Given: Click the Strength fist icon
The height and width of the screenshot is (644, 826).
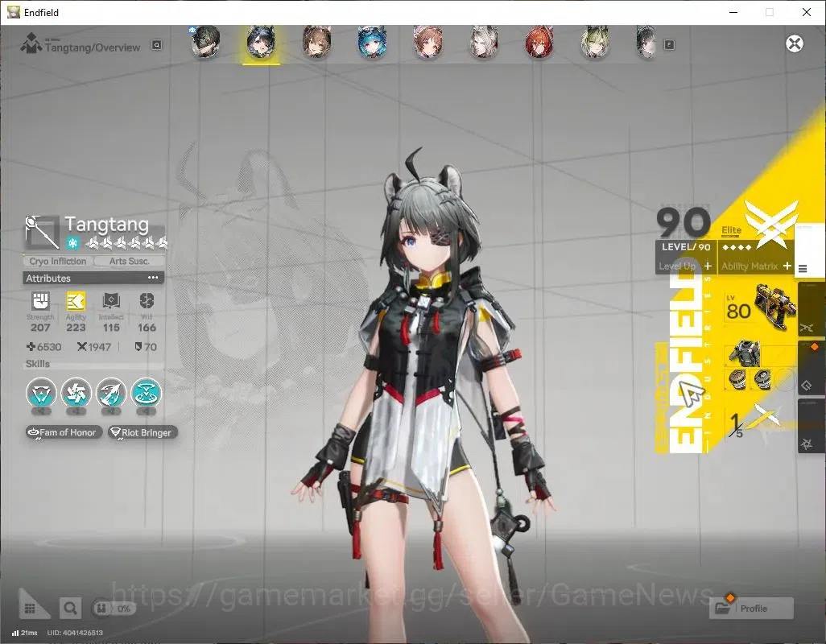Looking at the screenshot, I should [x=40, y=301].
